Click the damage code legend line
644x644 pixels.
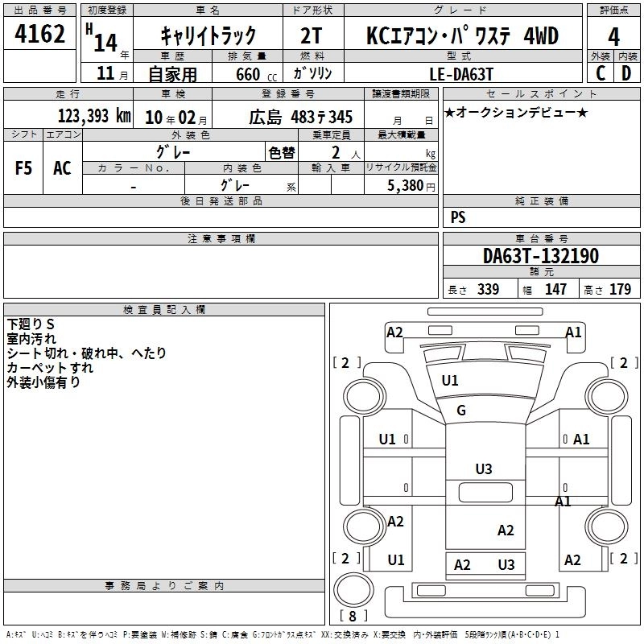coord(283,634)
